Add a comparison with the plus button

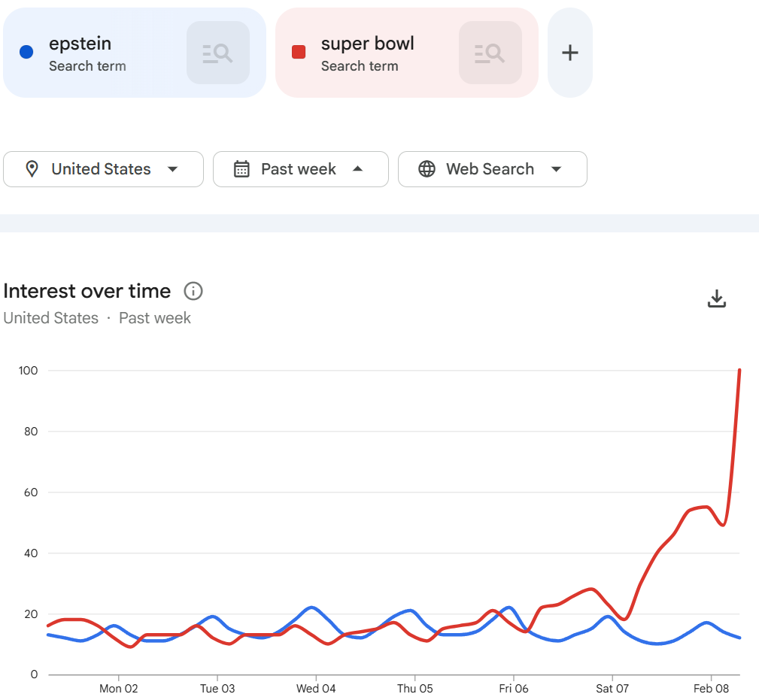[x=570, y=53]
